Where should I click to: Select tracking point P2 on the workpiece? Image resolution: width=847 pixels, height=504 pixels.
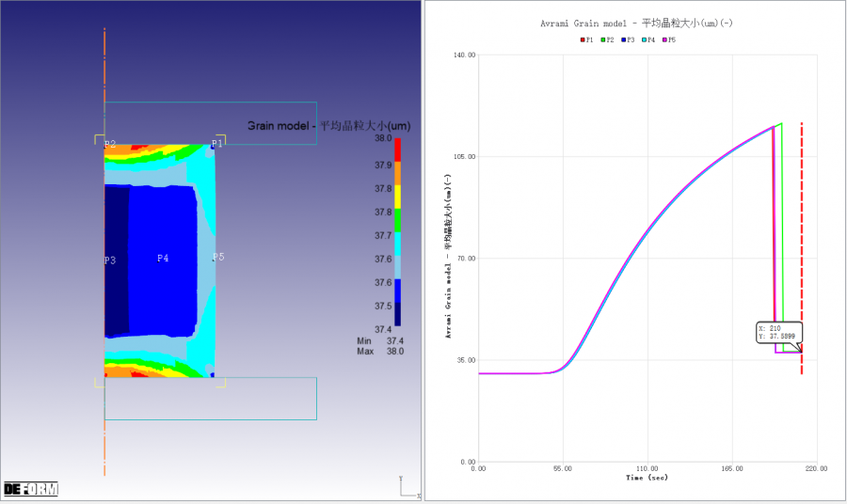click(109, 144)
